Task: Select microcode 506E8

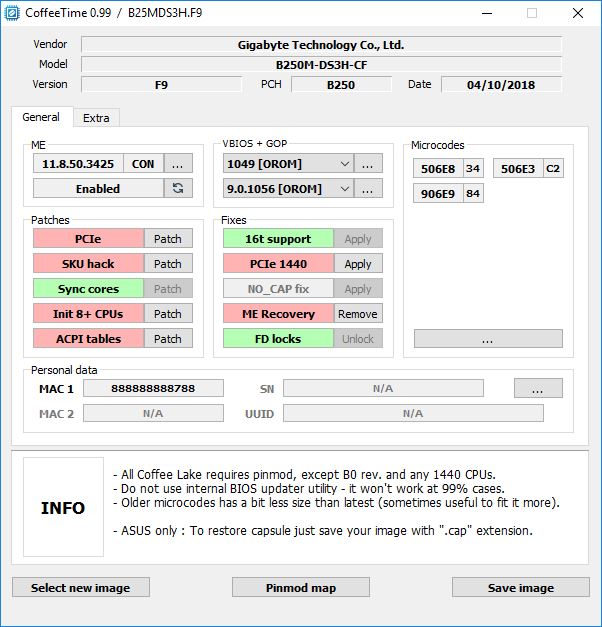Action: tap(438, 168)
